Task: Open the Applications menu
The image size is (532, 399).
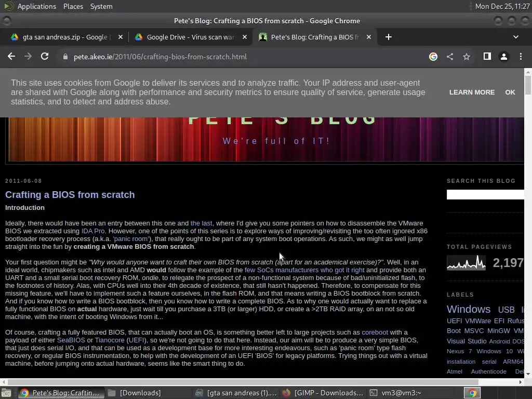Action: tap(37, 6)
